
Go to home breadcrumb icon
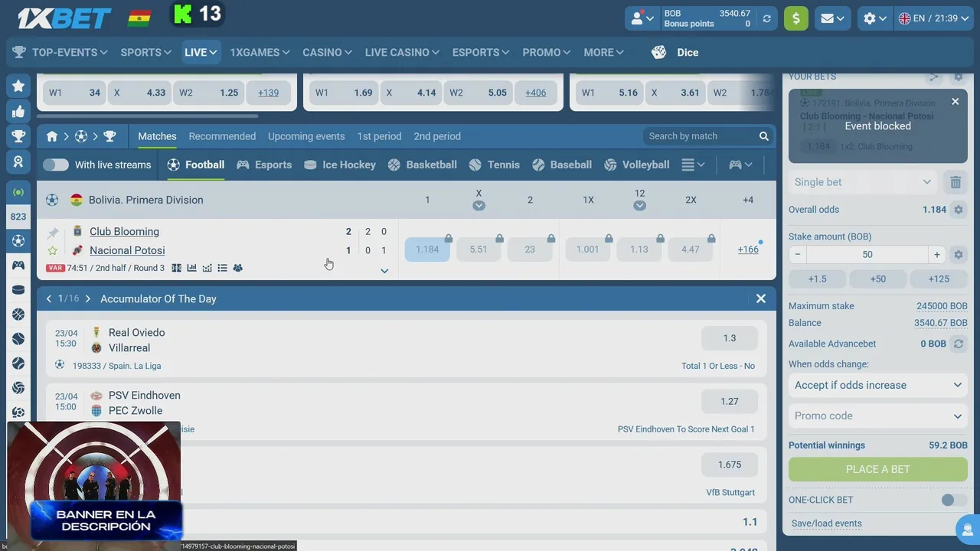click(x=52, y=136)
